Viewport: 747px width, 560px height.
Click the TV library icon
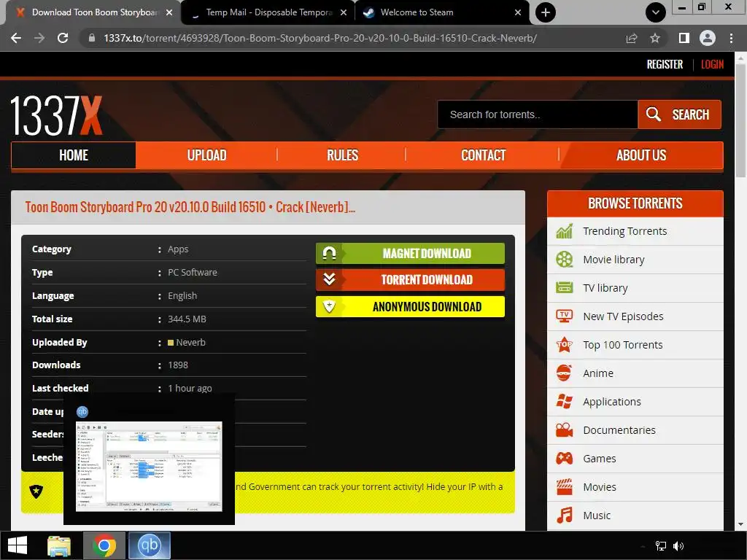[565, 287]
